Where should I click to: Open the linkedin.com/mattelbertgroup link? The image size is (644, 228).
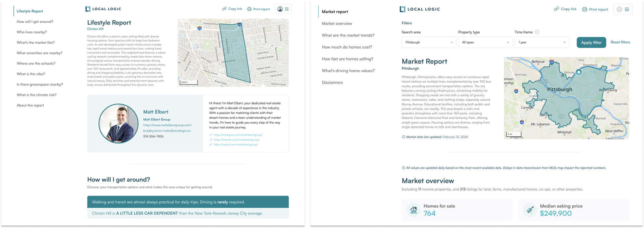[237, 140]
